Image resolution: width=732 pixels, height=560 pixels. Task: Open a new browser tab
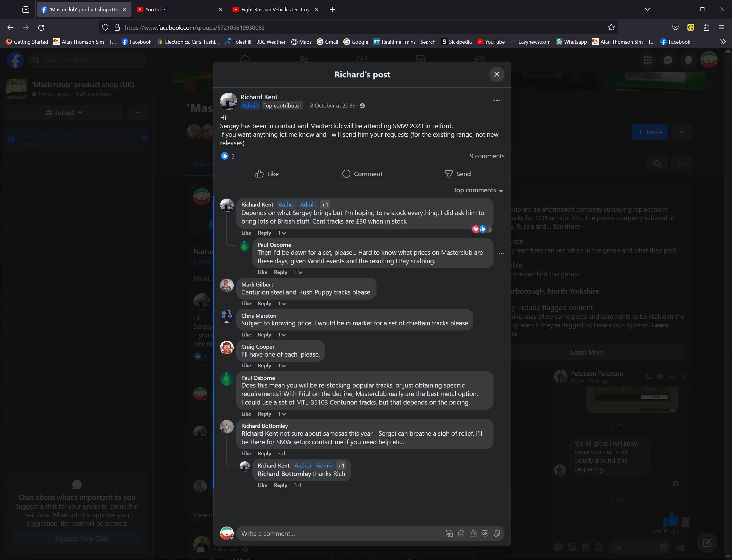click(x=332, y=9)
